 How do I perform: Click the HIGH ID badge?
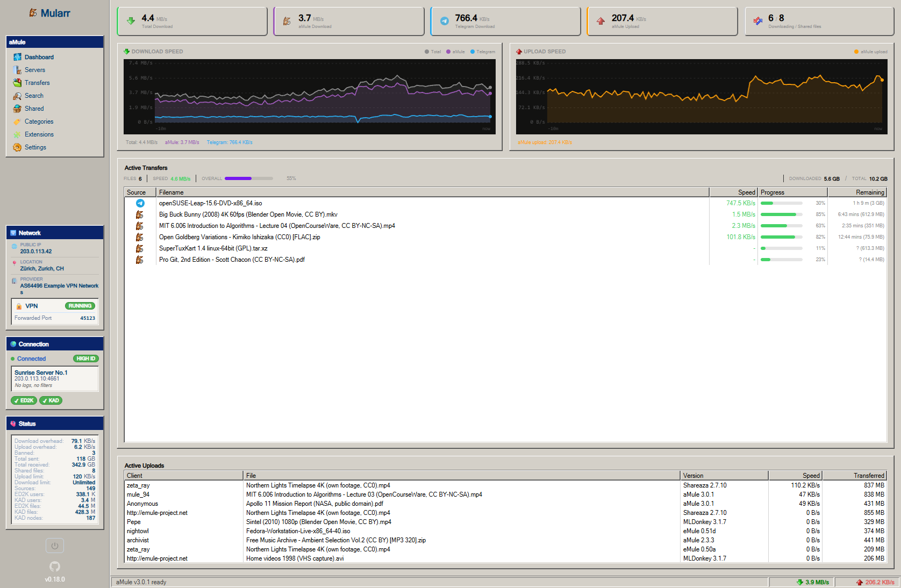click(x=86, y=358)
